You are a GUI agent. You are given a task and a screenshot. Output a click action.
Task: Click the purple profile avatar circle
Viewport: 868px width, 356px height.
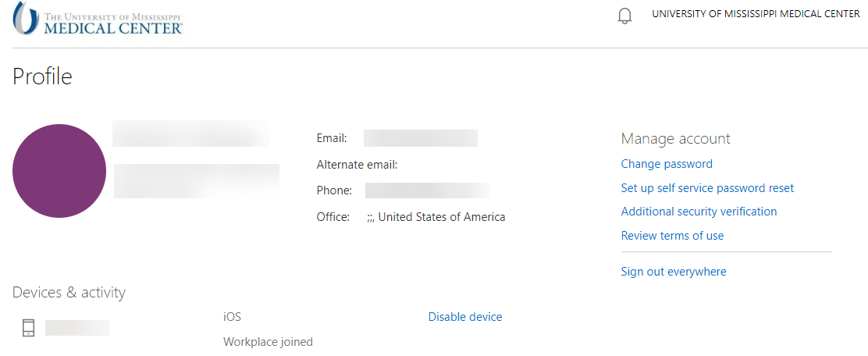(59, 171)
